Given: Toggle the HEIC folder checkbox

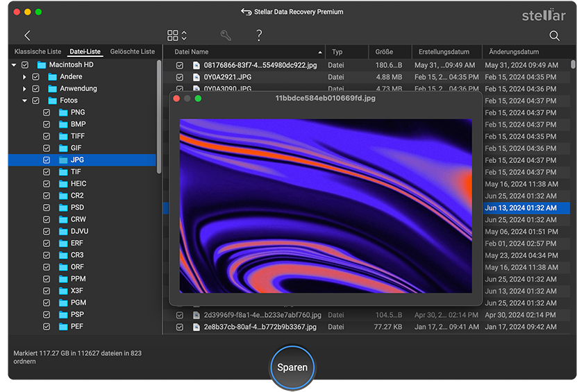Looking at the screenshot, I should coord(47,184).
